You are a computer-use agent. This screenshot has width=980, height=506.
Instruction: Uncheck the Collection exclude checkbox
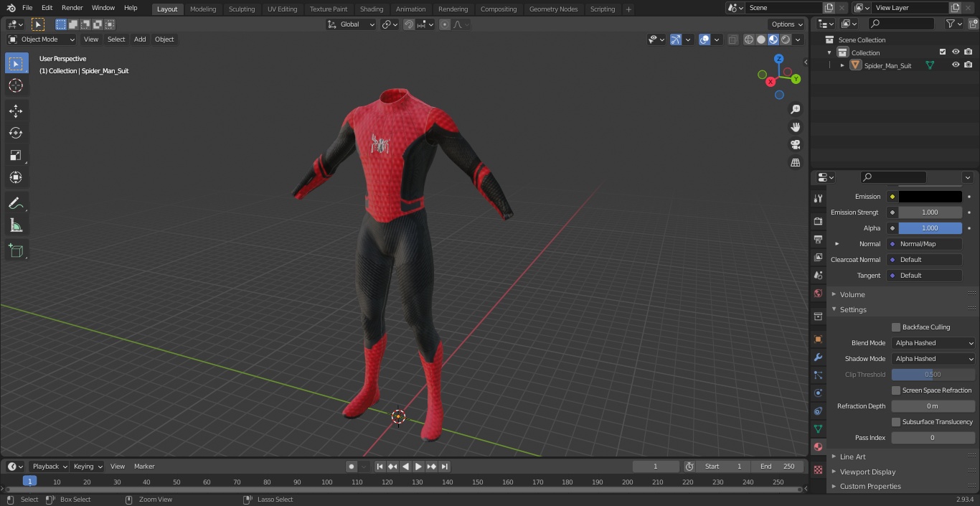point(943,52)
